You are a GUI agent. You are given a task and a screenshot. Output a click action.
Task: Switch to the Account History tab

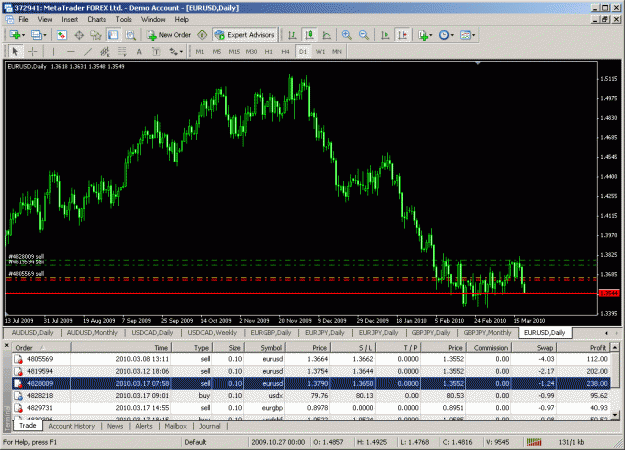pyautogui.click(x=72, y=426)
